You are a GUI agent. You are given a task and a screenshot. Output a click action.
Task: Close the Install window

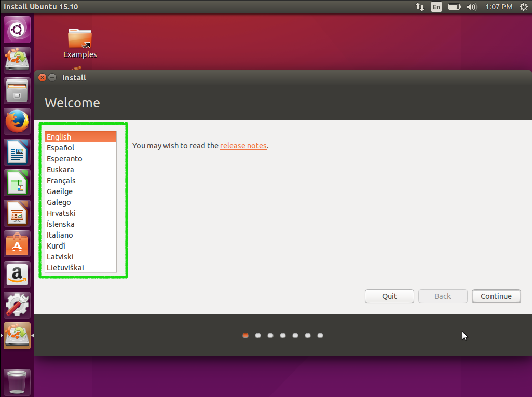pyautogui.click(x=42, y=78)
